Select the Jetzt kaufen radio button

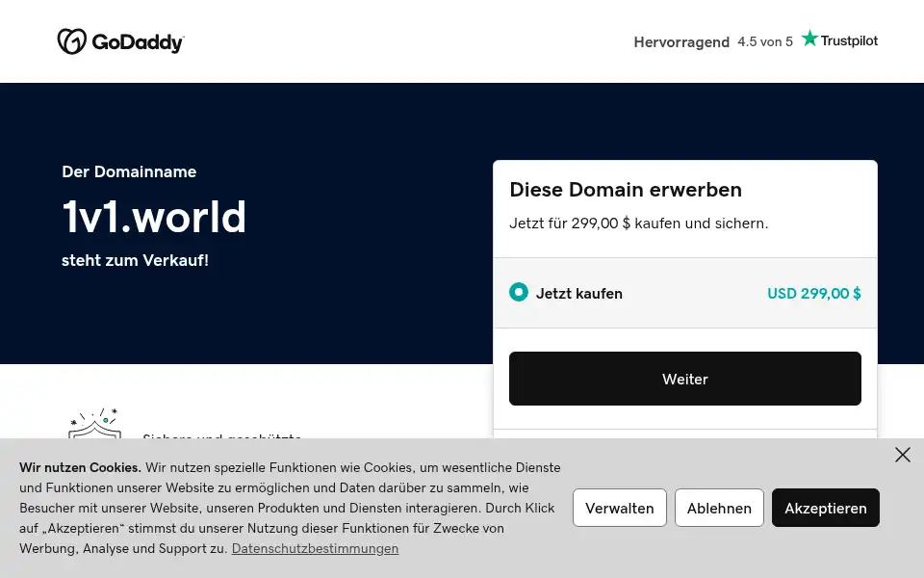[x=519, y=292]
